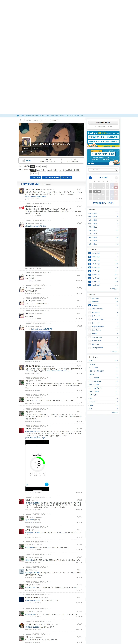Expand Hashtags list with すべて表示
Viewport: 138px width, 644px height.
[x=114, y=412]
